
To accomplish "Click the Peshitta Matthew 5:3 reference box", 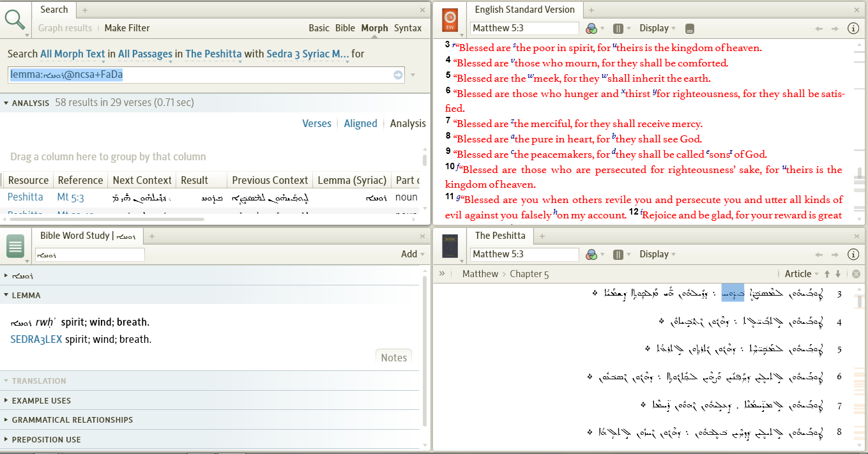I will coord(524,254).
